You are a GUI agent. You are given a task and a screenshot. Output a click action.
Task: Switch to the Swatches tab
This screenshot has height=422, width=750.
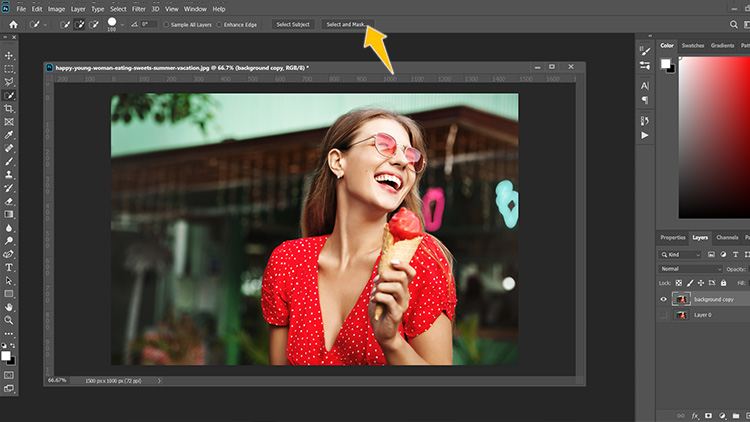click(693, 45)
